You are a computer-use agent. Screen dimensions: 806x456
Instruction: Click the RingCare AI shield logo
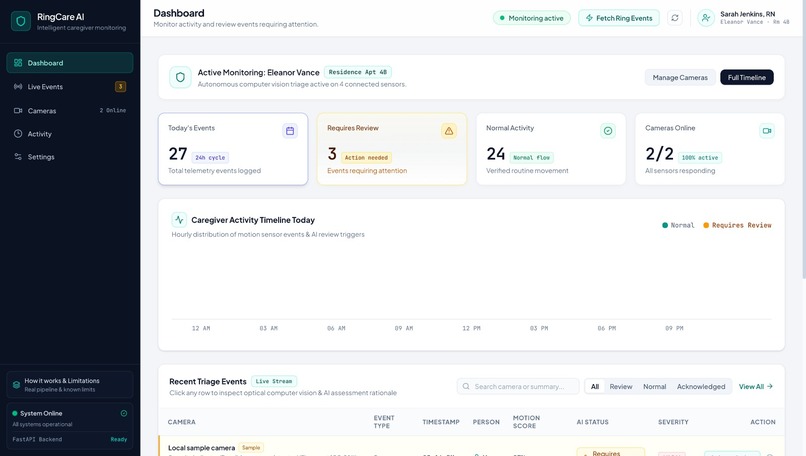[21, 21]
